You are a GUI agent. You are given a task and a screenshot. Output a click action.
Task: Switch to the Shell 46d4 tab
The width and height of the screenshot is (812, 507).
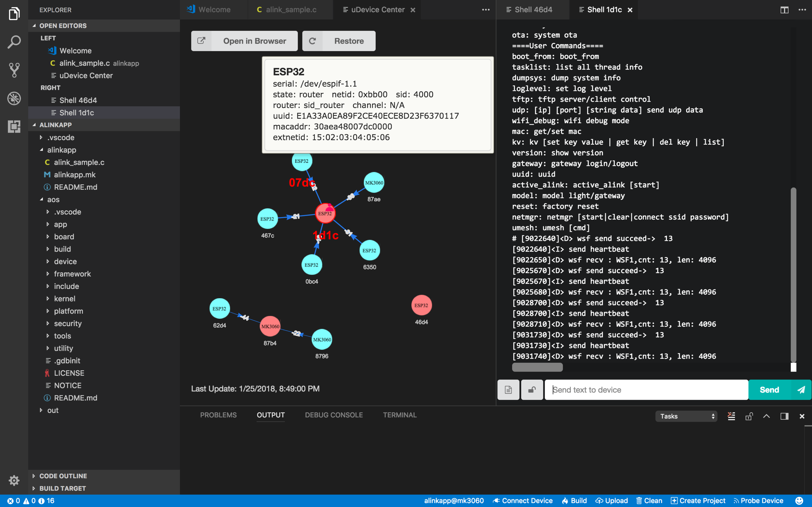tap(533, 10)
